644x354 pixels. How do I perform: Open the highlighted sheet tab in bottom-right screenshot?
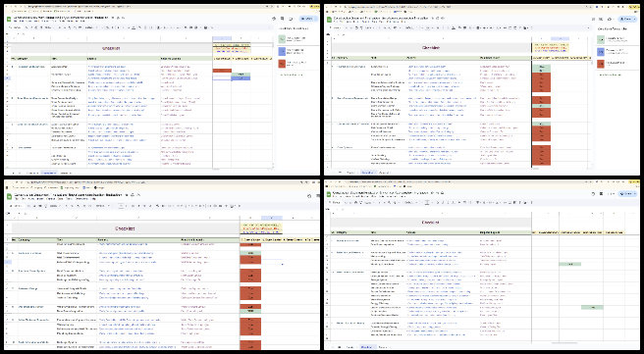click(367, 347)
